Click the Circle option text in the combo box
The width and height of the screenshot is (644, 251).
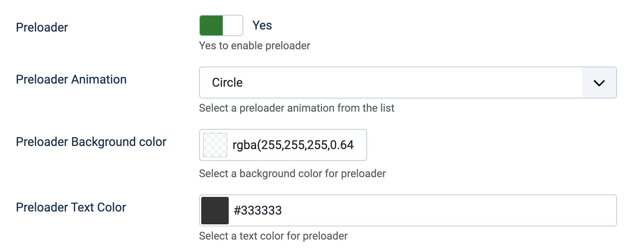point(227,83)
